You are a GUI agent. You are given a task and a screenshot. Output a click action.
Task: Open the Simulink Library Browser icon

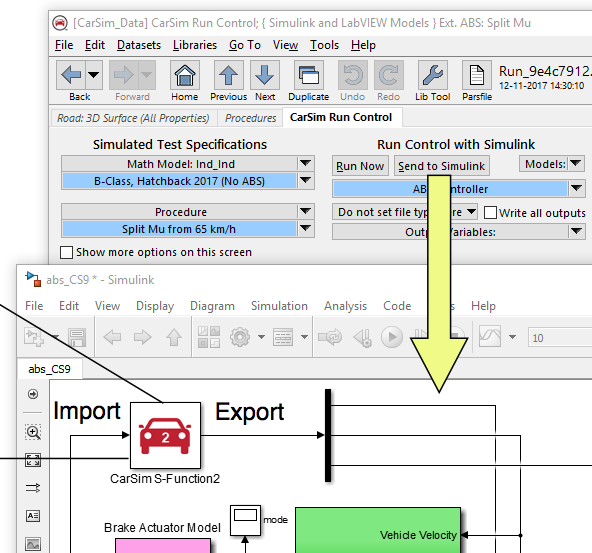click(209, 337)
